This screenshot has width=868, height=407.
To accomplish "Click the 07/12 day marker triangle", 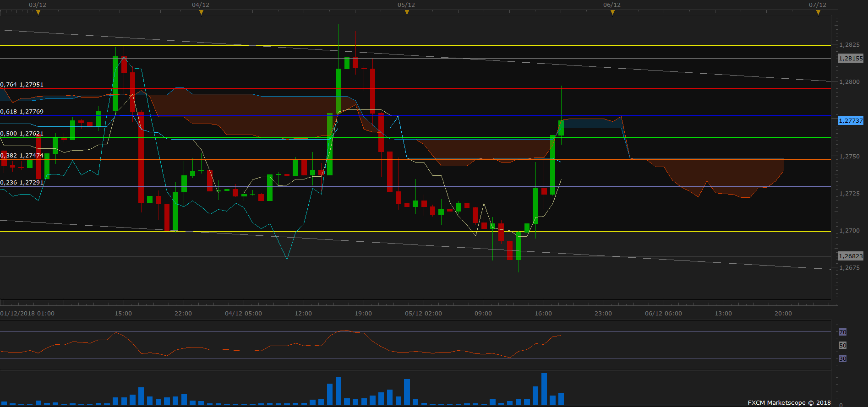I will [x=818, y=12].
